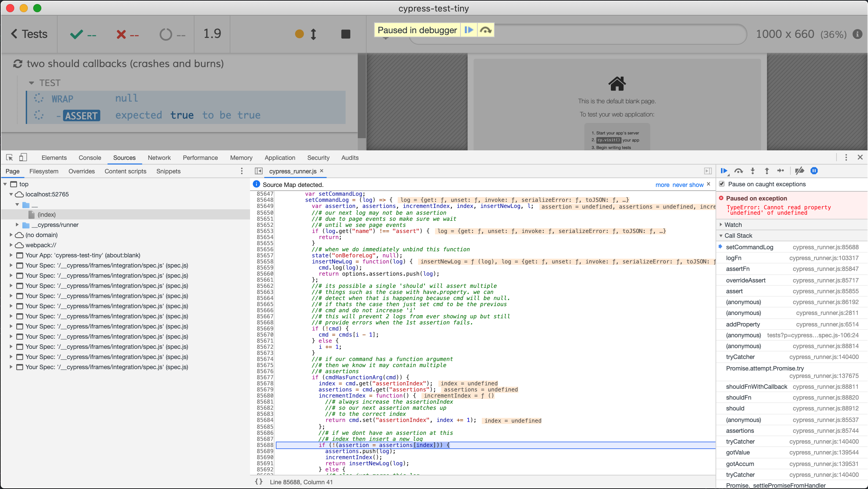The image size is (868, 489).
Task: Open the Filesystem tab in the navigator
Action: click(44, 171)
